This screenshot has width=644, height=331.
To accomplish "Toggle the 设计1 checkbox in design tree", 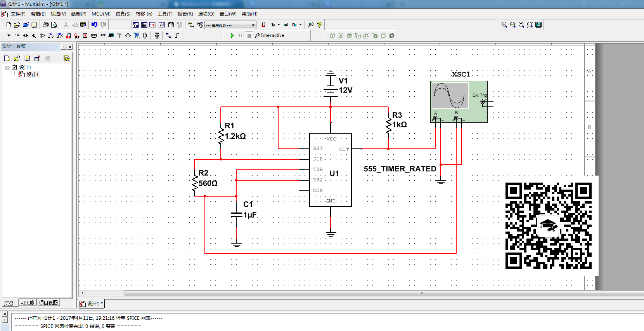I will pyautogui.click(x=14, y=67).
